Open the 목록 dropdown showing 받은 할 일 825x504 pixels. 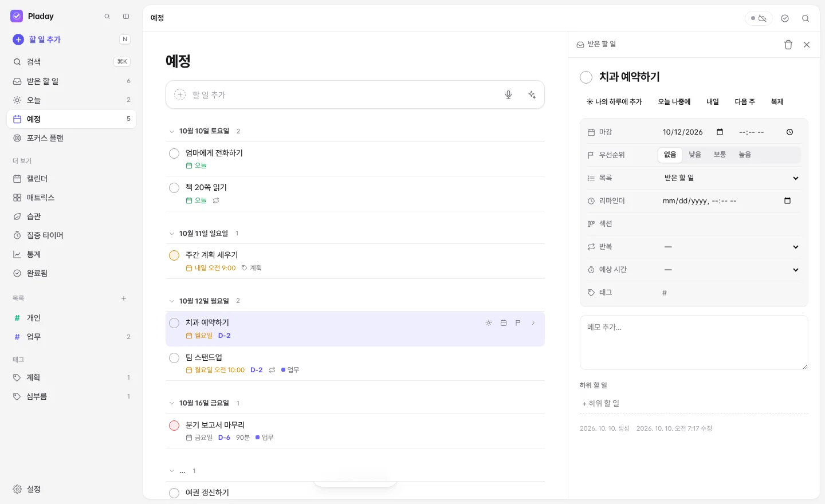click(730, 178)
